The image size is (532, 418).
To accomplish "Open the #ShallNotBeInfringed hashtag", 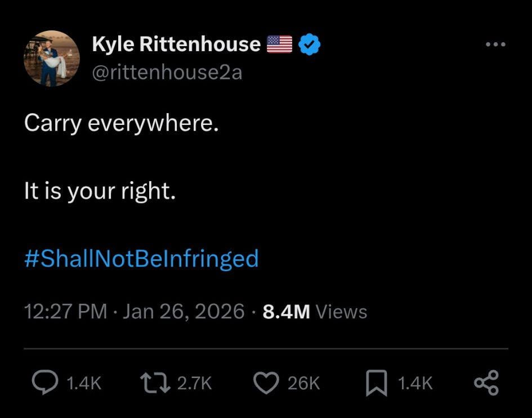I will click(141, 259).
